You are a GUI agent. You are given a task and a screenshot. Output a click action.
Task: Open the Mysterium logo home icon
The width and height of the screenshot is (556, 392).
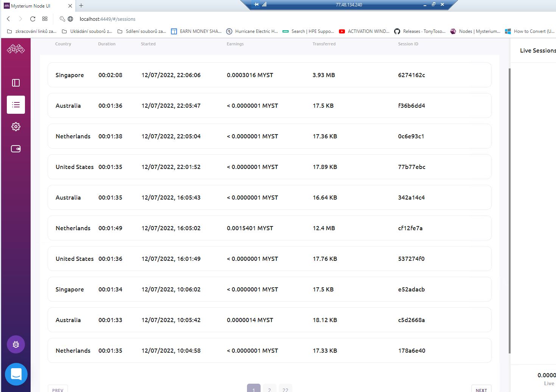(16, 49)
